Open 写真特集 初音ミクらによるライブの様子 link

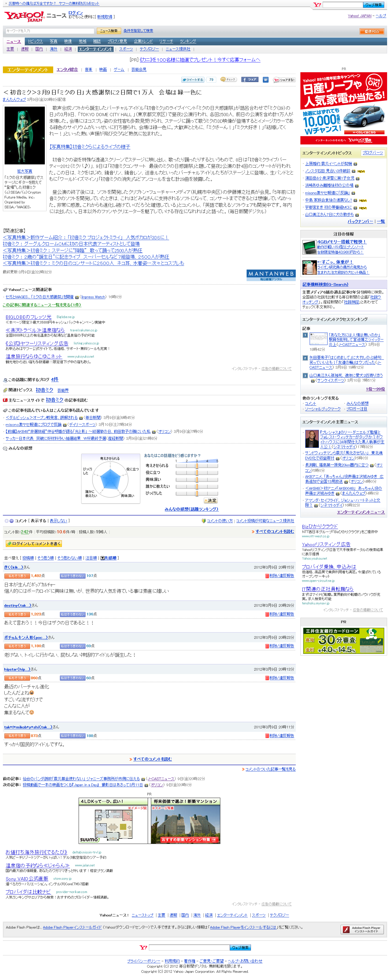pos(90,147)
